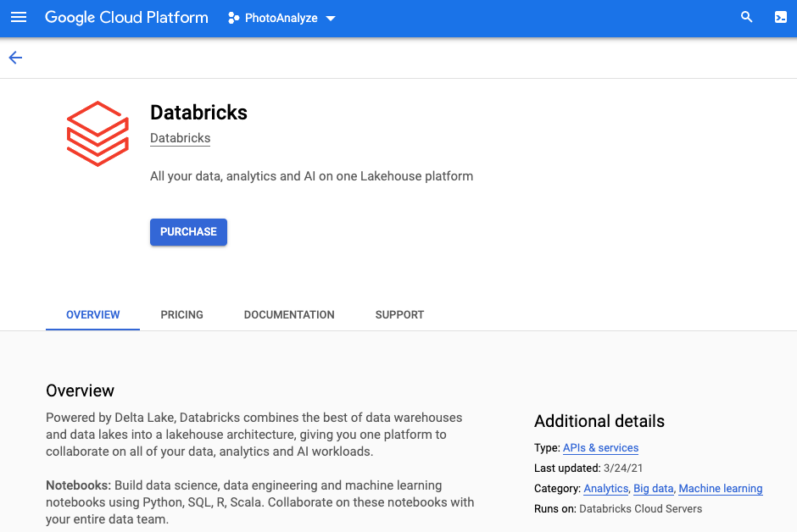The width and height of the screenshot is (797, 532).
Task: Click the Lakehouse platform tagline text
Action: pos(311,176)
